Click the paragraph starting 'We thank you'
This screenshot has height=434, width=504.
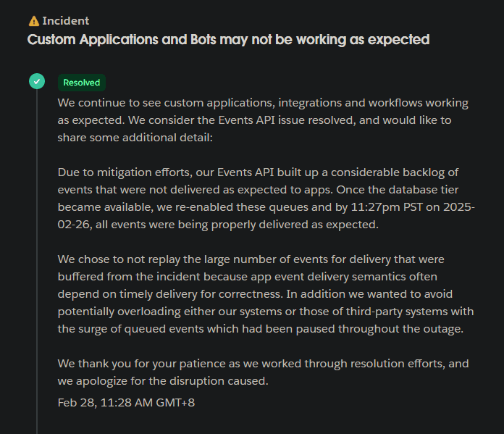(x=262, y=372)
